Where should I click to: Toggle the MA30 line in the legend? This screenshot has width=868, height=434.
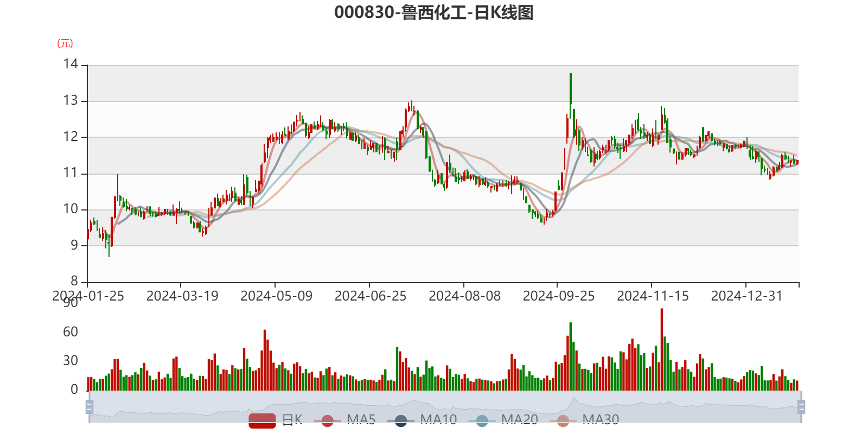pos(584,420)
